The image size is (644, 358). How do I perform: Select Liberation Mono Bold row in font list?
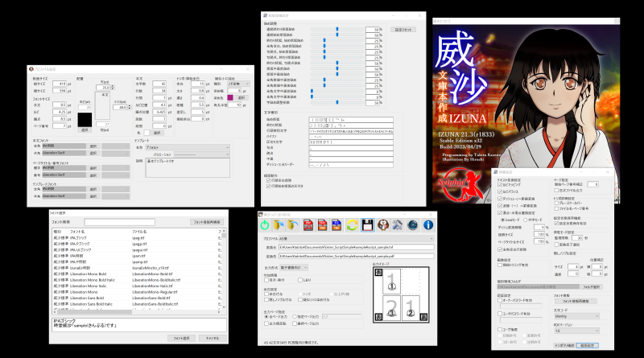(136, 274)
